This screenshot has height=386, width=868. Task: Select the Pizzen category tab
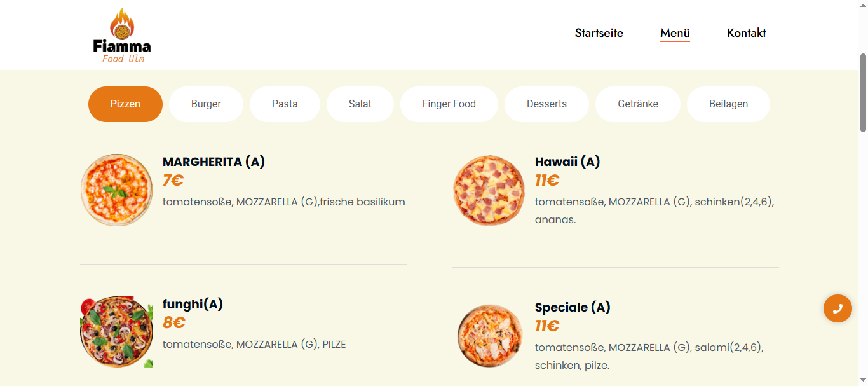[125, 104]
